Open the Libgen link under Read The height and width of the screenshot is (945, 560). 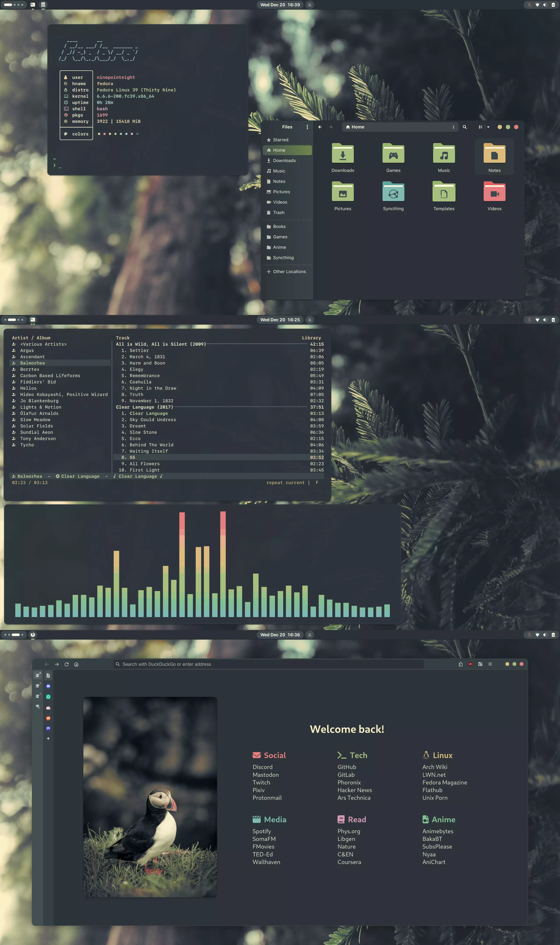tap(346, 839)
